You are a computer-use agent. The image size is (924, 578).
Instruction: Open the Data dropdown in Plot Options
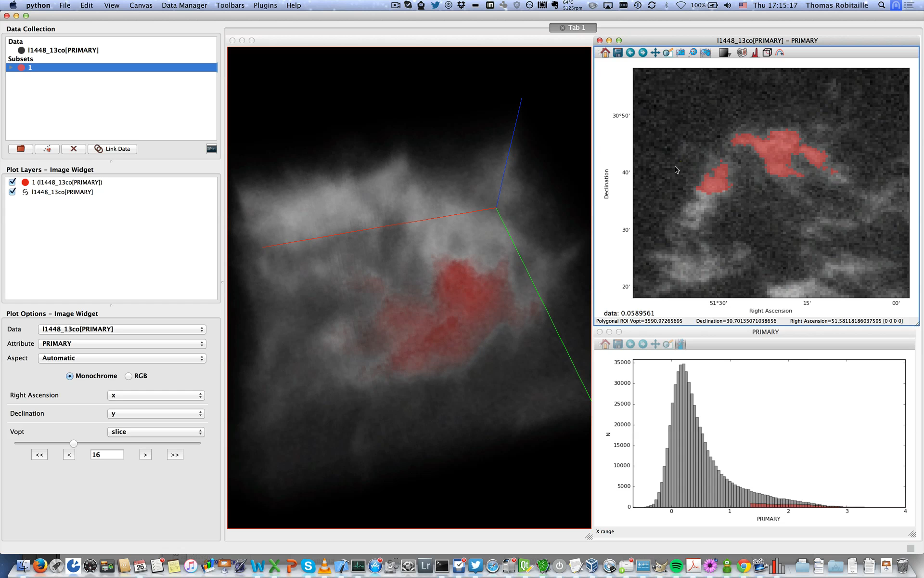pos(122,329)
